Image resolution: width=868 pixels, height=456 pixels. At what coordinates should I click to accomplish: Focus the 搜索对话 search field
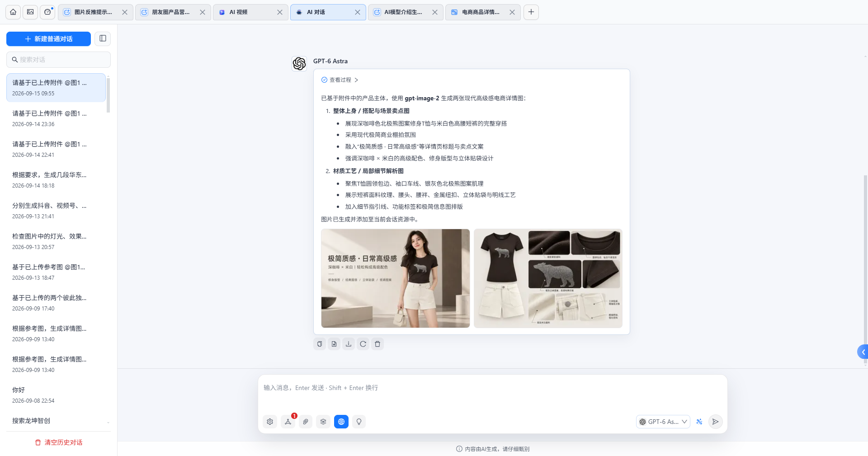click(x=58, y=60)
